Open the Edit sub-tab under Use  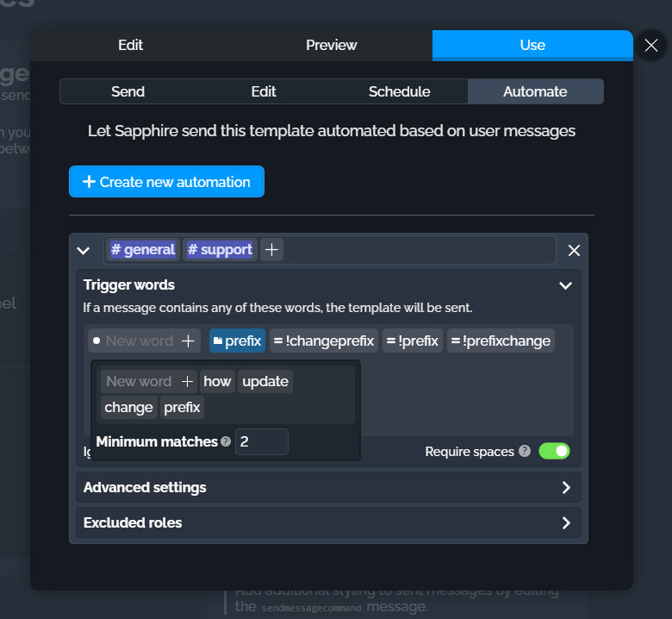[x=264, y=91]
